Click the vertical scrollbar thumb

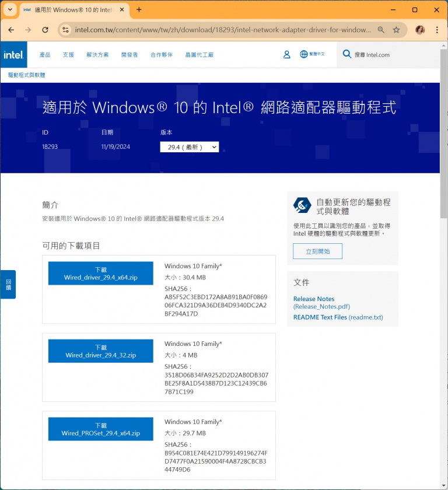click(x=444, y=134)
